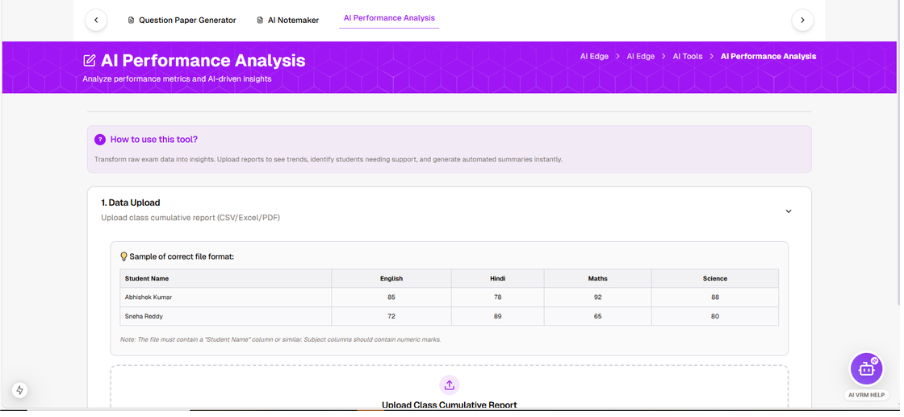The image size is (904, 417).
Task: Click the lightning bolt icon bottom-left
Action: (20, 390)
